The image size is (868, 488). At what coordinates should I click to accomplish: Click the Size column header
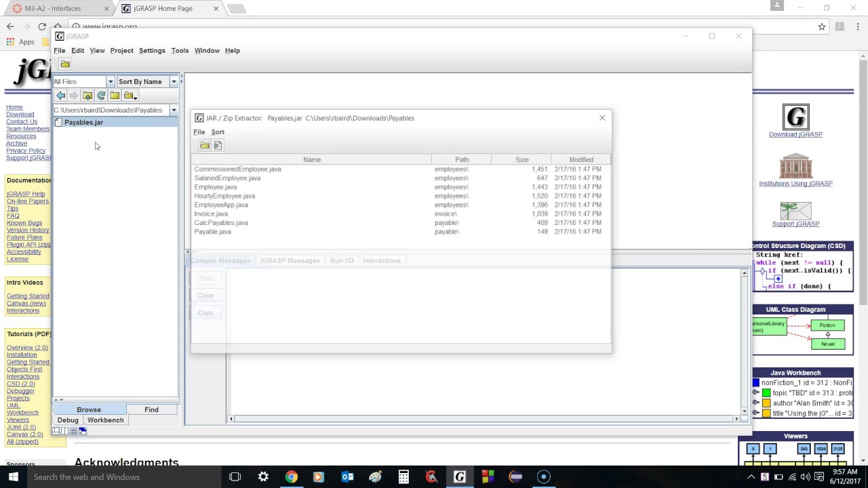coord(521,159)
